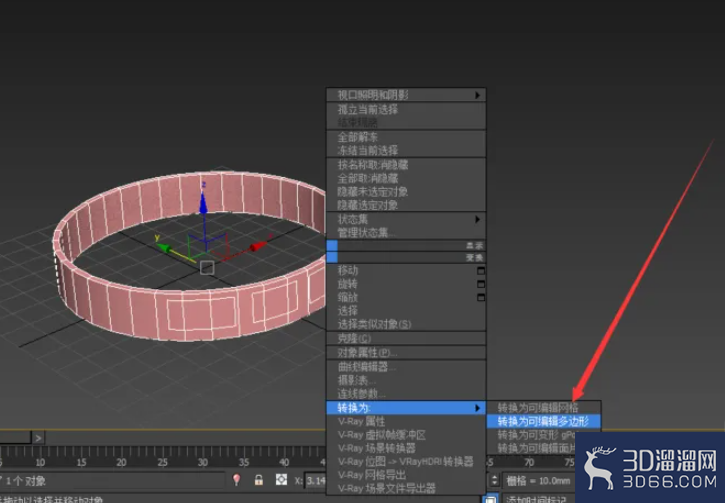Open 连线参数 from menu
Image resolution: width=725 pixels, height=503 pixels.
(362, 394)
